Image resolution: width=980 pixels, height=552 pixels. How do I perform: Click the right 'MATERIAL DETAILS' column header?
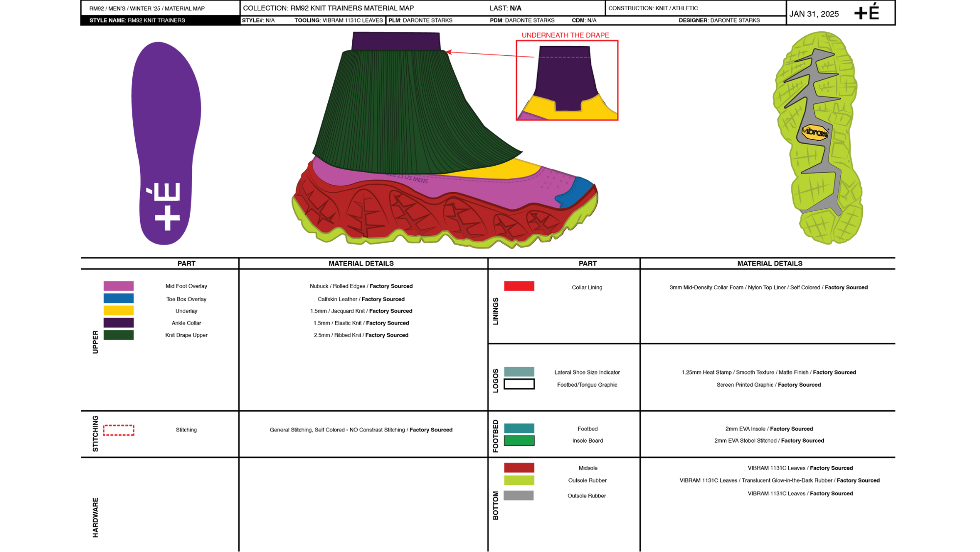coord(770,264)
